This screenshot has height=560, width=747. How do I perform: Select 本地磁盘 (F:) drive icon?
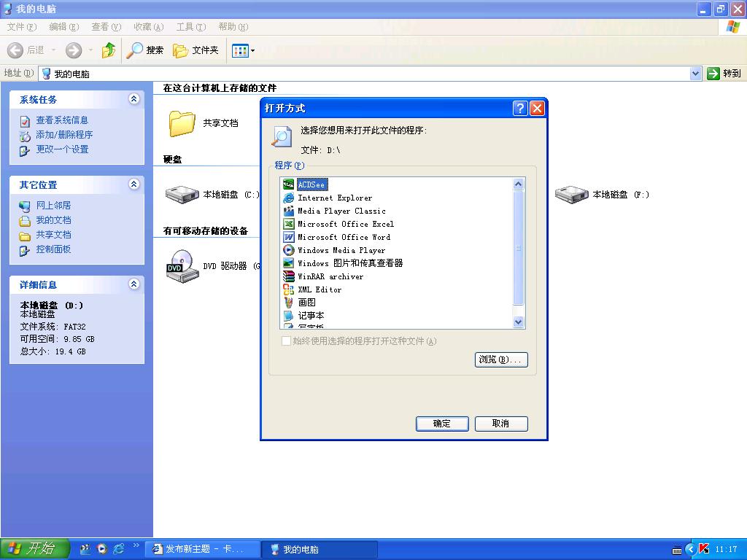click(572, 194)
